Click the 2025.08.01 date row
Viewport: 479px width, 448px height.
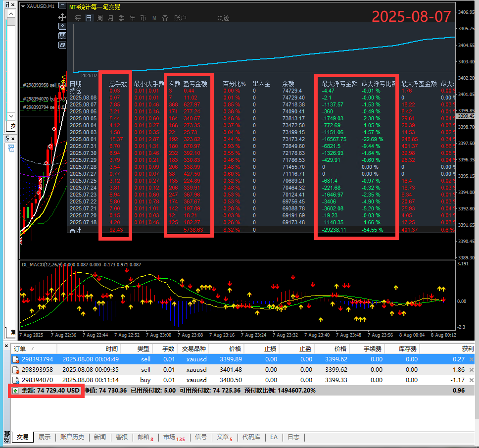[83, 139]
